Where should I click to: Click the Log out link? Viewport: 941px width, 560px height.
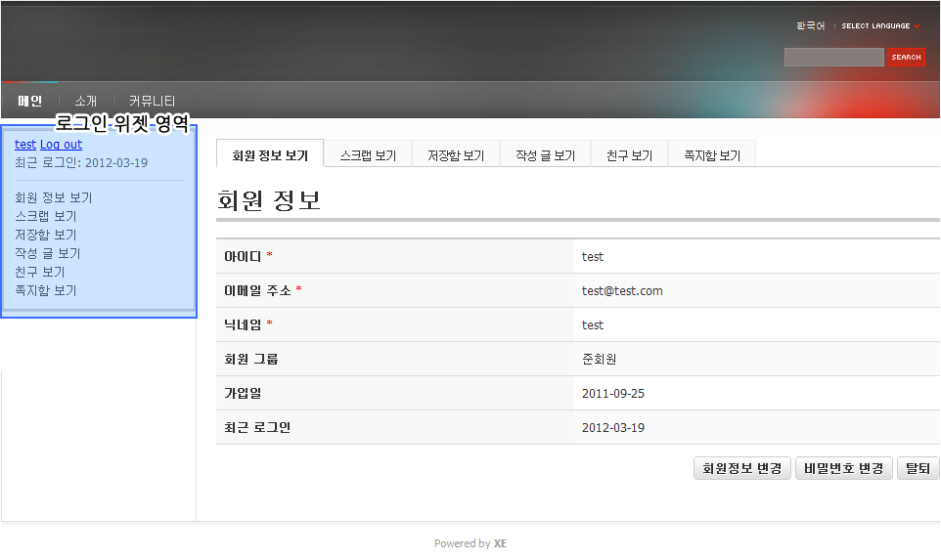61,145
